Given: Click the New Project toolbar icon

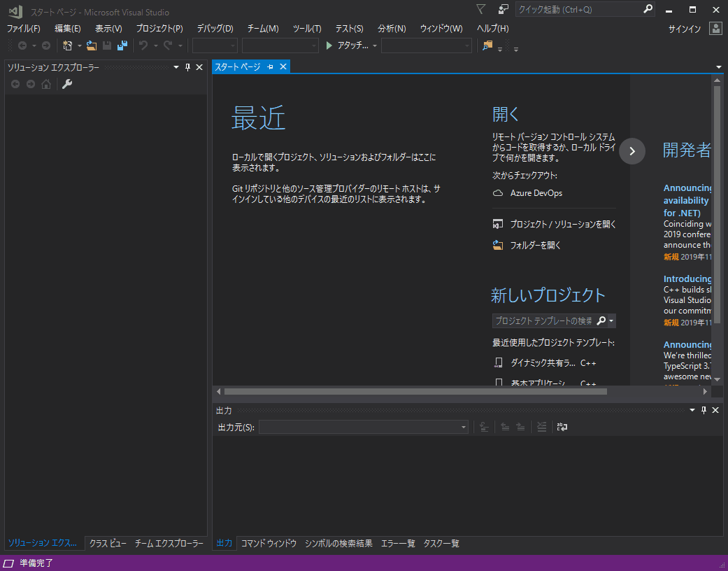Looking at the screenshot, I should (68, 45).
